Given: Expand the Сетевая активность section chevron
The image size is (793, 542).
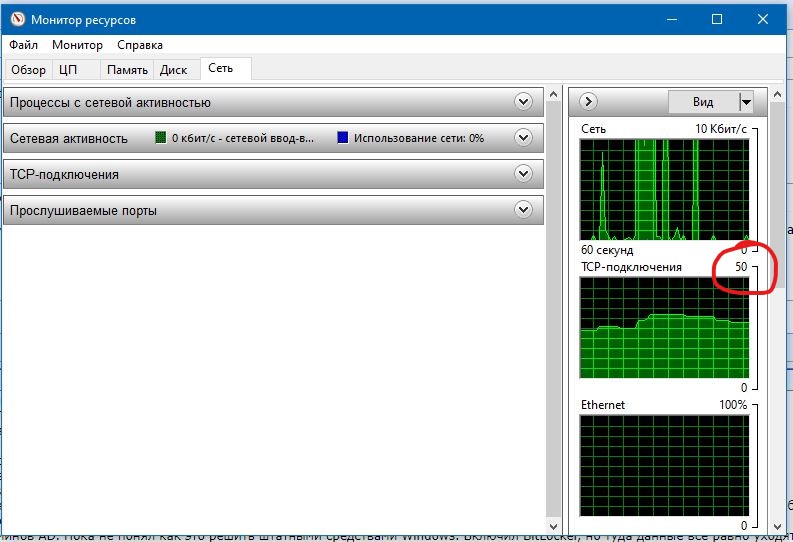Looking at the screenshot, I should point(523,138).
